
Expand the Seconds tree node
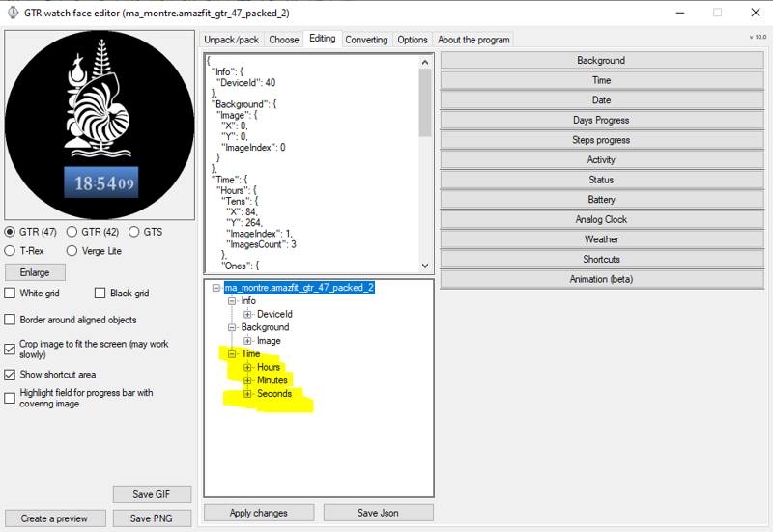click(x=247, y=394)
